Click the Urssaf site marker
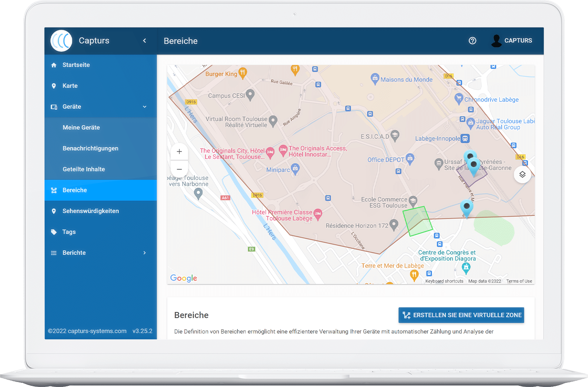The image size is (588, 387). pos(438,164)
